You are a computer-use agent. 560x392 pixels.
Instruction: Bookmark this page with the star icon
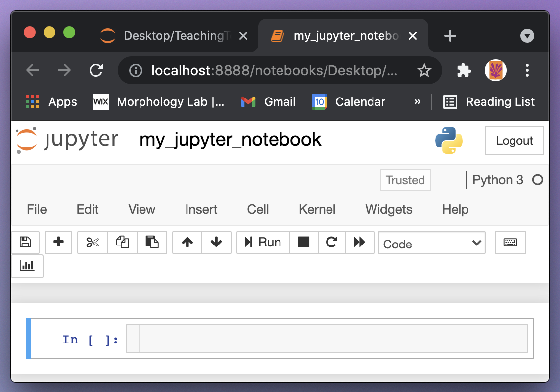[424, 70]
